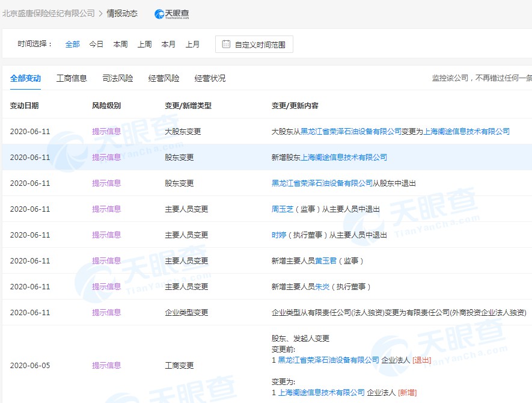532x403 pixels.
Task: Open 上海阑途信息技术有限公司 in 大股东变更 row
Action: (466, 131)
